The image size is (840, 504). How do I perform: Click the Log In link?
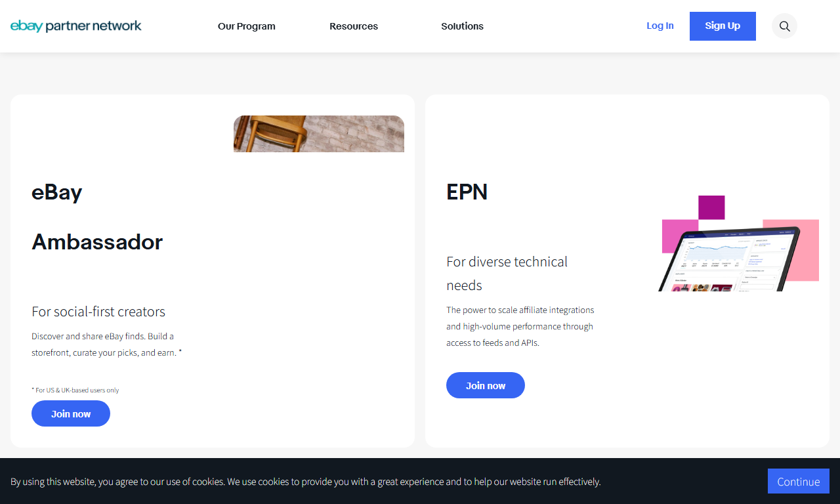coord(660,26)
